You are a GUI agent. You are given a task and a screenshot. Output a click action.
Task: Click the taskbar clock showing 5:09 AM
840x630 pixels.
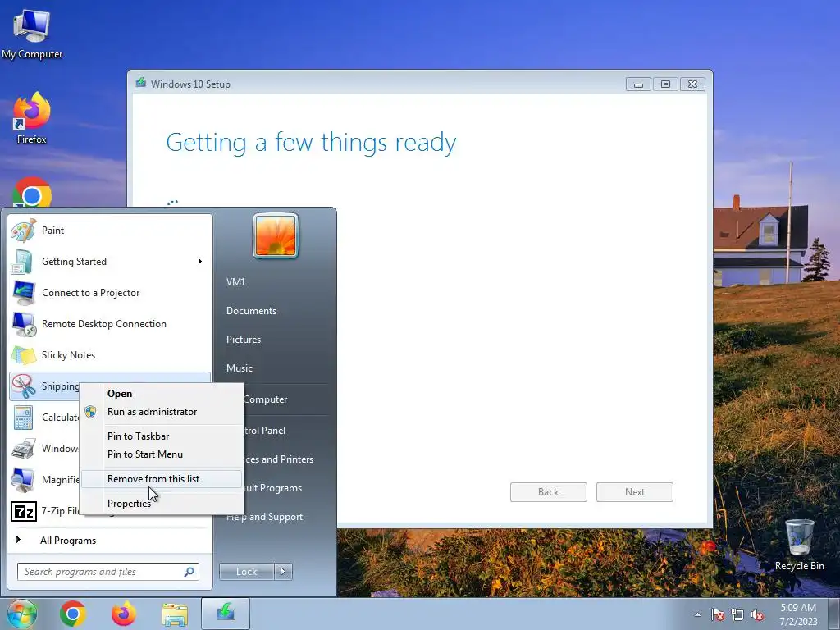[x=798, y=614]
